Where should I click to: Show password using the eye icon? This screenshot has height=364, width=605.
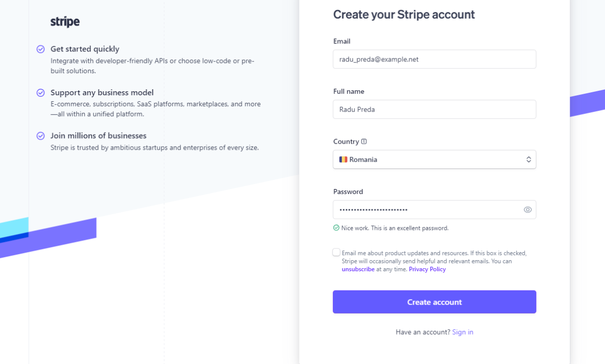(528, 210)
